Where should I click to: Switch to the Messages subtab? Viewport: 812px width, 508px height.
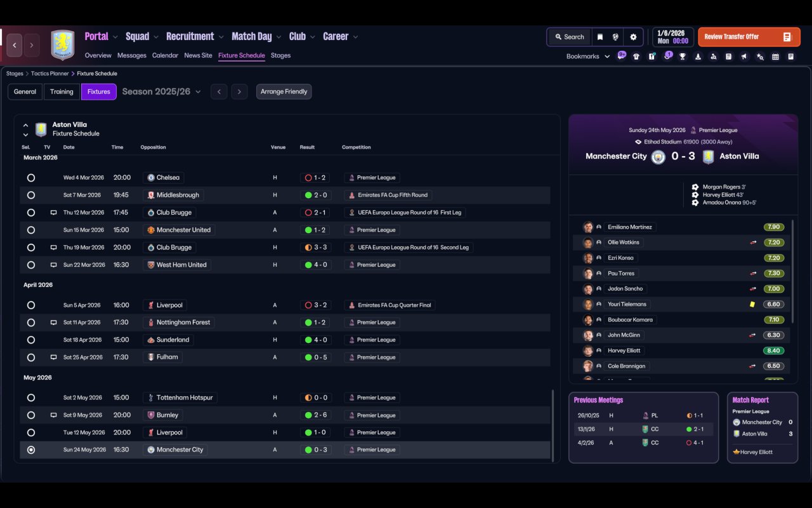(132, 55)
